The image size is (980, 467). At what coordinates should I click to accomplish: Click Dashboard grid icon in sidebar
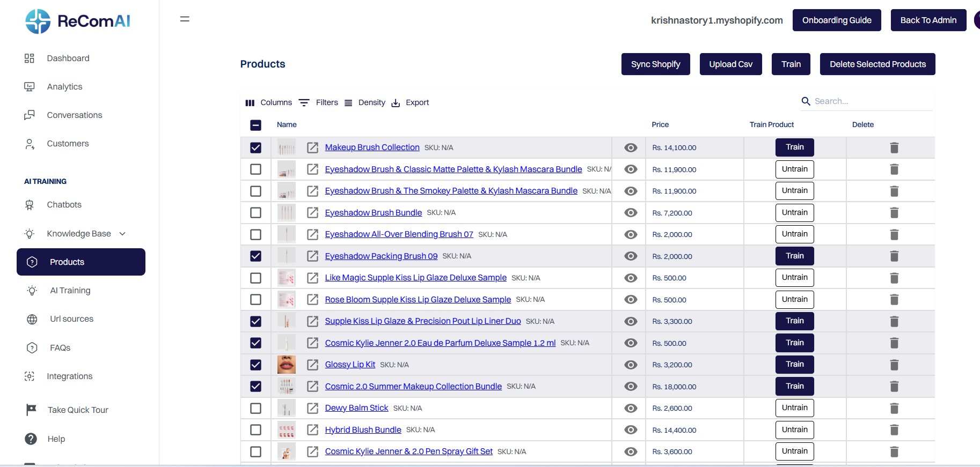point(30,58)
